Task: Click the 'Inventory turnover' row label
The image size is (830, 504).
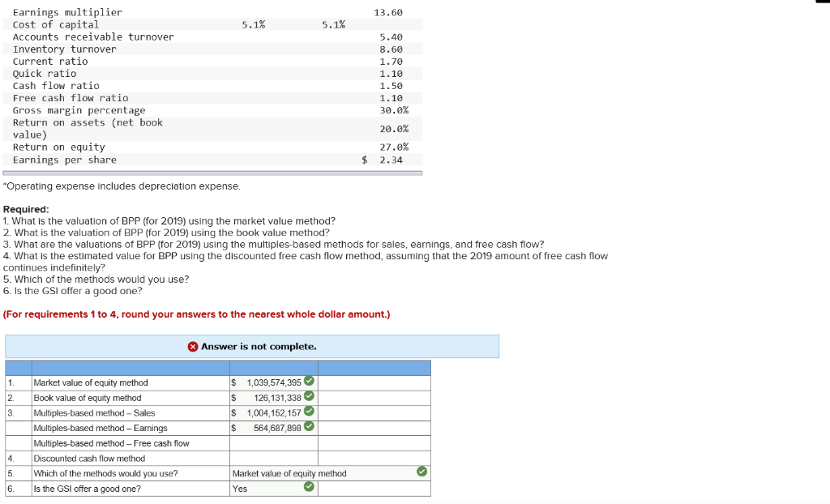Action: (x=65, y=49)
